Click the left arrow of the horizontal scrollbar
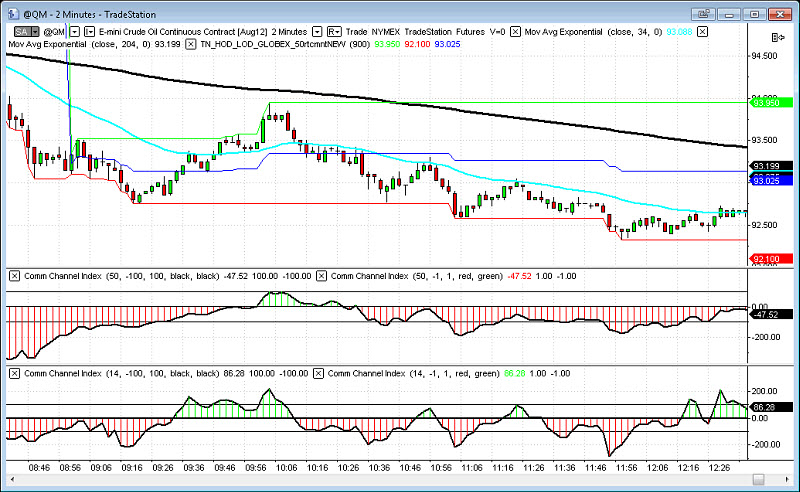The height and width of the screenshot is (492, 800). (12, 479)
